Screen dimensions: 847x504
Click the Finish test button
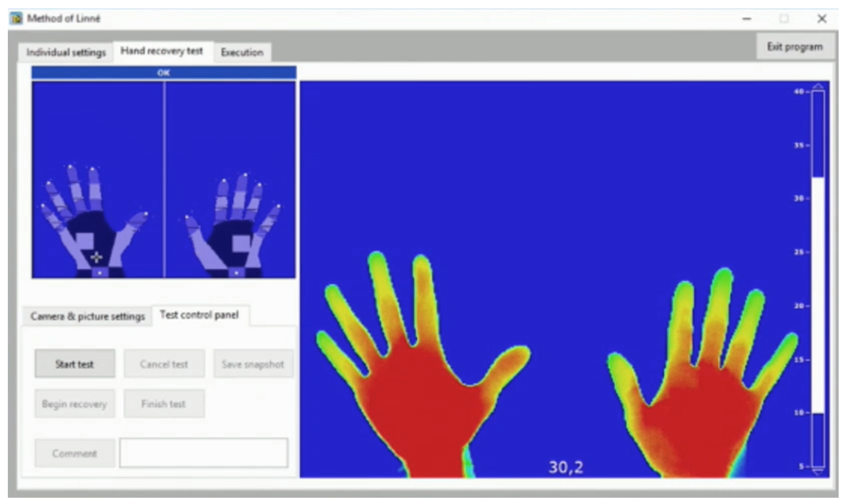click(x=164, y=404)
